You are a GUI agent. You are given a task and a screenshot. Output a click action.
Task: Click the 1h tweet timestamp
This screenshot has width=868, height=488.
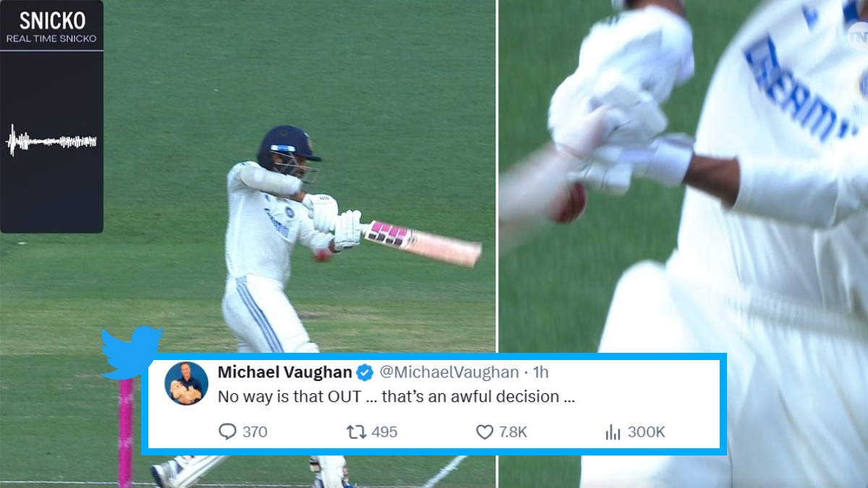point(541,372)
